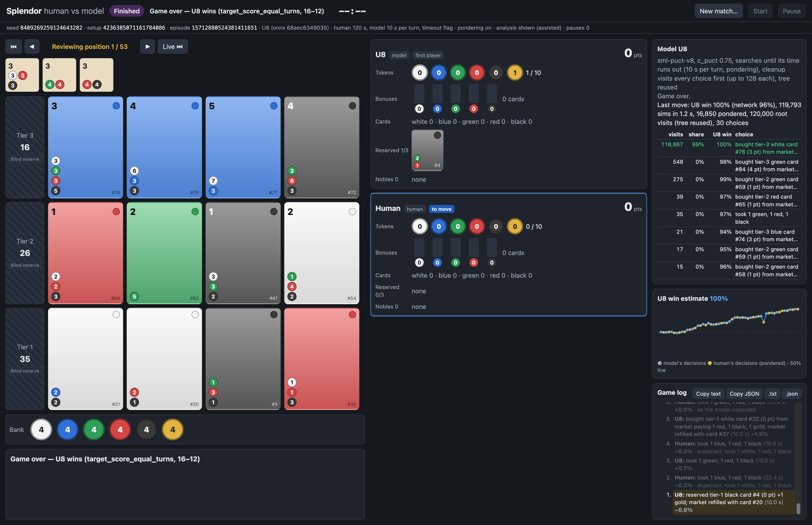
Task: Select tier-3 black card #72
Action: coord(322,147)
